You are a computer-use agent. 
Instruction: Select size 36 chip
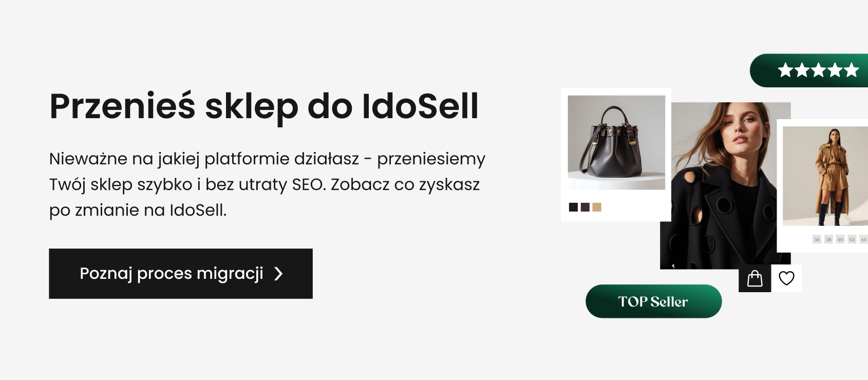(817, 239)
